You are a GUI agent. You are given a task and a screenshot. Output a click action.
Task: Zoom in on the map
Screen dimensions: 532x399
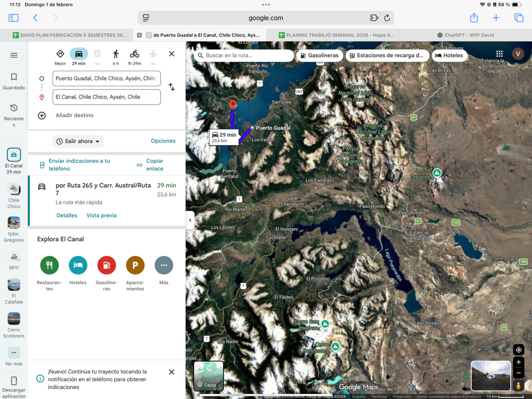[x=518, y=362]
